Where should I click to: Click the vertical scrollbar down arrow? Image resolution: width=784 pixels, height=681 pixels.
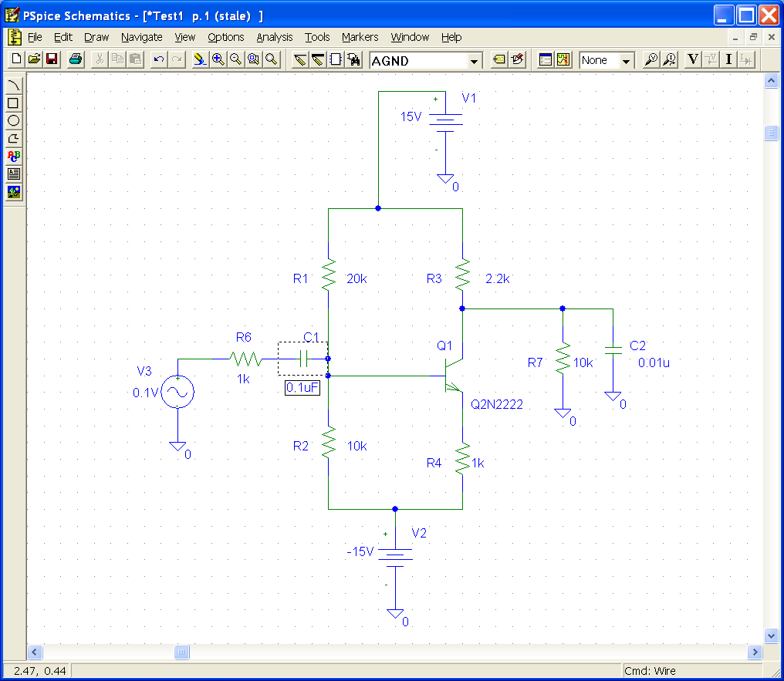pyautogui.click(x=771, y=635)
